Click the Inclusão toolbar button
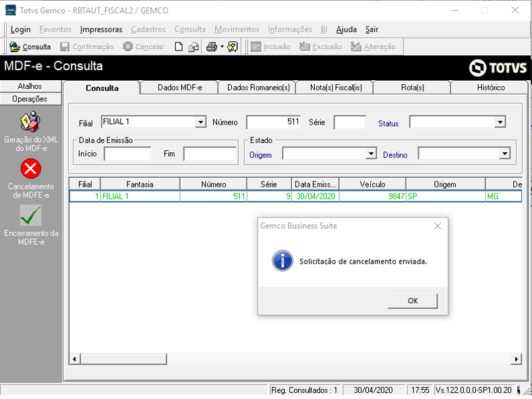This screenshot has width=532, height=399. pyautogui.click(x=271, y=47)
